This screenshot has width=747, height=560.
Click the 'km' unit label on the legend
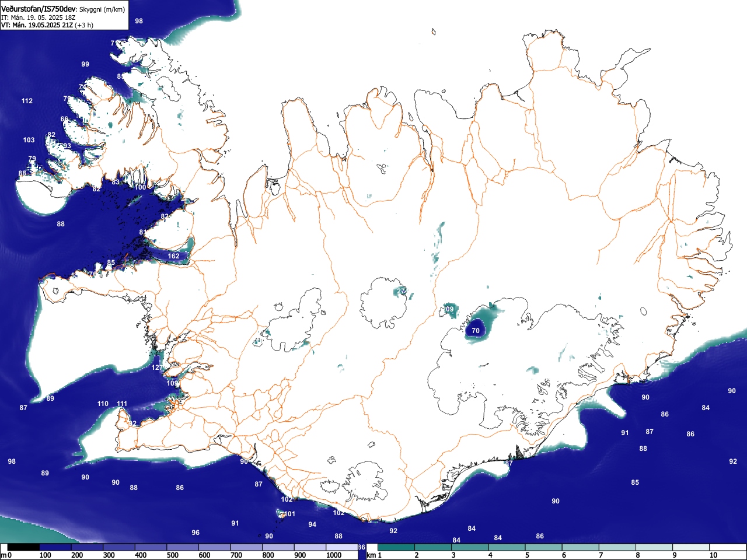point(371,555)
